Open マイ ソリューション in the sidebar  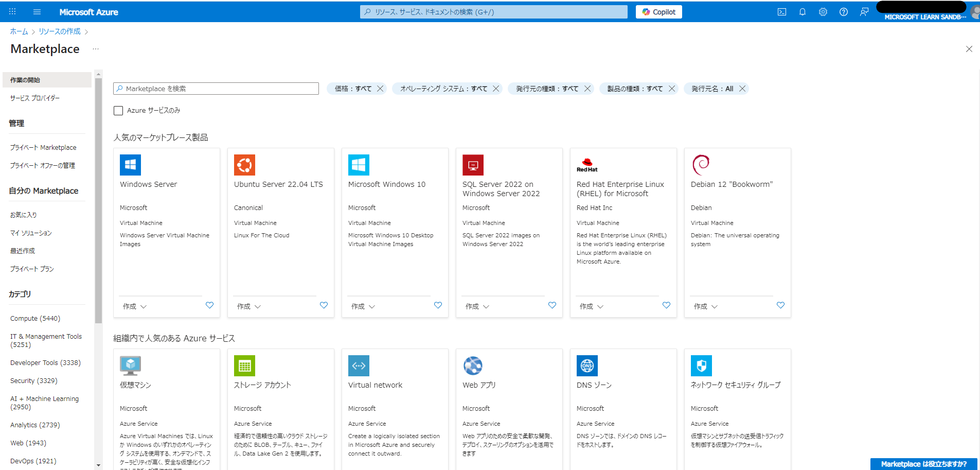coord(31,233)
